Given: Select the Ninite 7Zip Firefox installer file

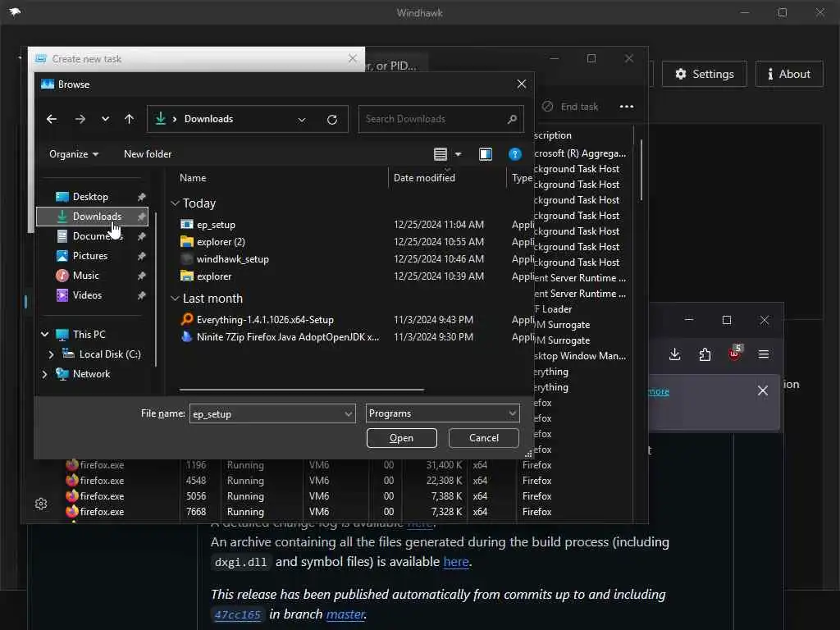Looking at the screenshot, I should point(288,337).
